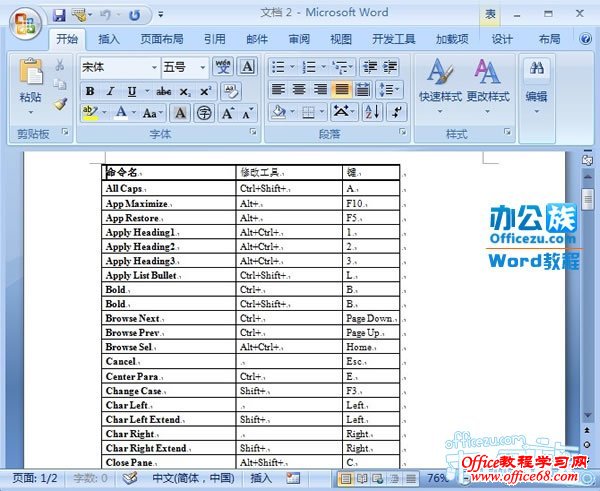Grow font size with large A

227,113
